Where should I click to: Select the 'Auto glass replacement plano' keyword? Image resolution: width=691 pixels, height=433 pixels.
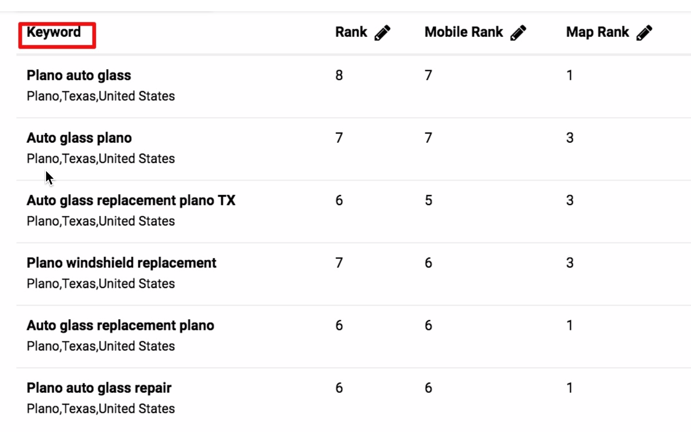point(120,325)
